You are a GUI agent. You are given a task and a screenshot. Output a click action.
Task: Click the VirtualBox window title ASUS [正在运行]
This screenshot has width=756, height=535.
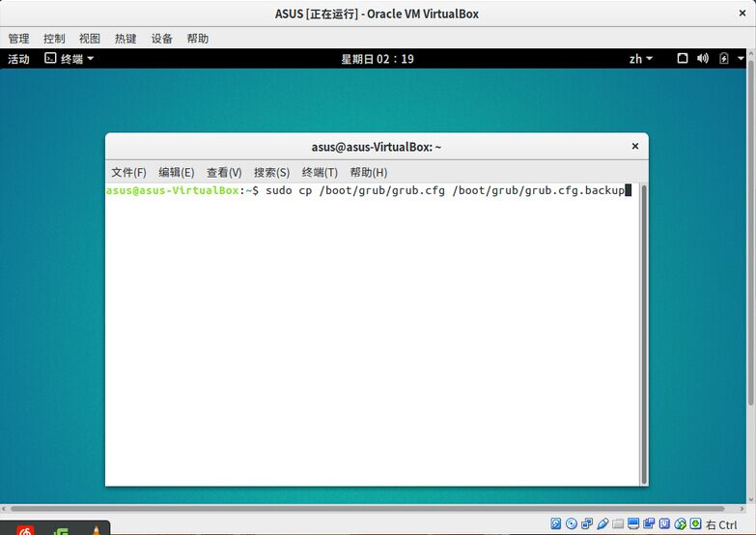(x=317, y=14)
